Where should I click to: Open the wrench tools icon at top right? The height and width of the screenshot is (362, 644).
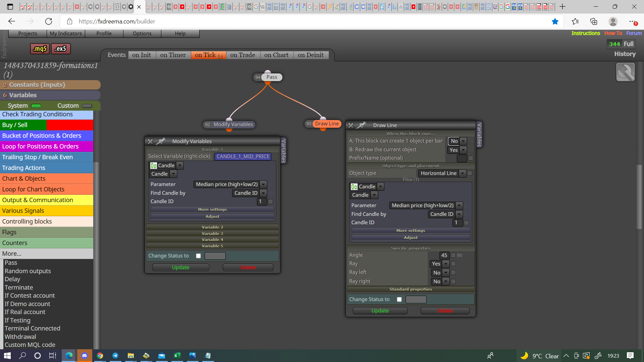pos(625,72)
